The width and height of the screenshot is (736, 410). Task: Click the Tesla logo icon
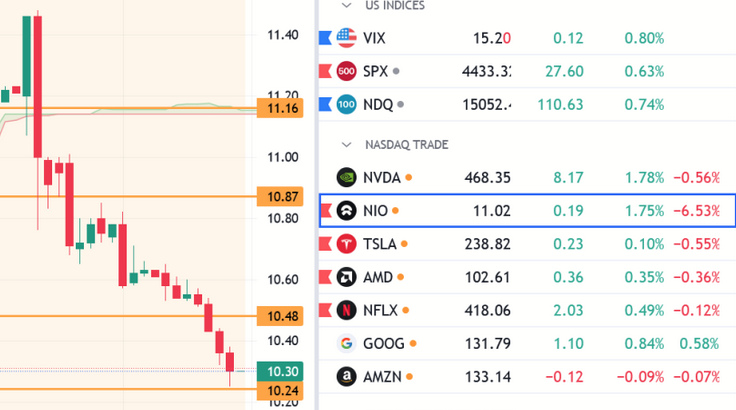347,244
